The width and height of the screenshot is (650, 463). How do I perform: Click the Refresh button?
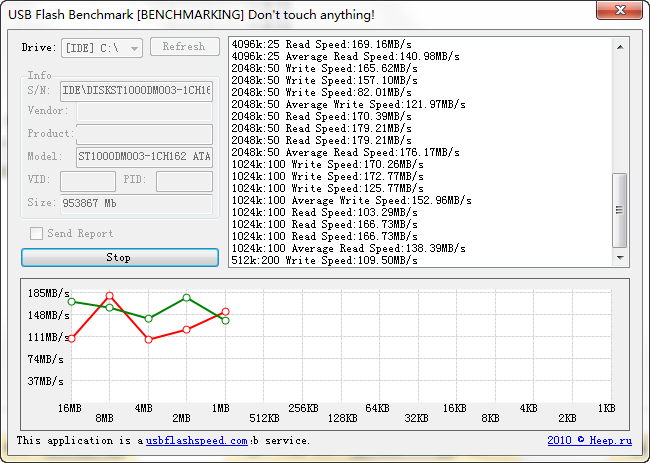[x=184, y=46]
